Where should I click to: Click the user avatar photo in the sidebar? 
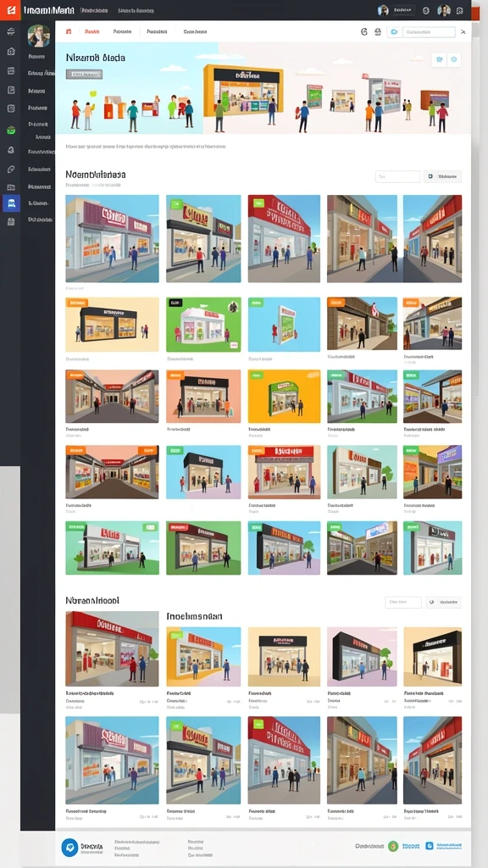pos(39,36)
